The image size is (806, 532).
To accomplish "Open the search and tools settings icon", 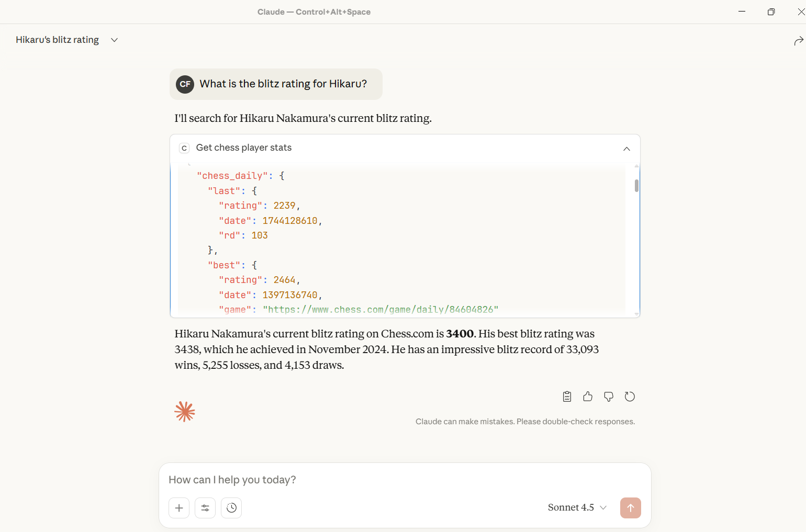I will pos(205,508).
